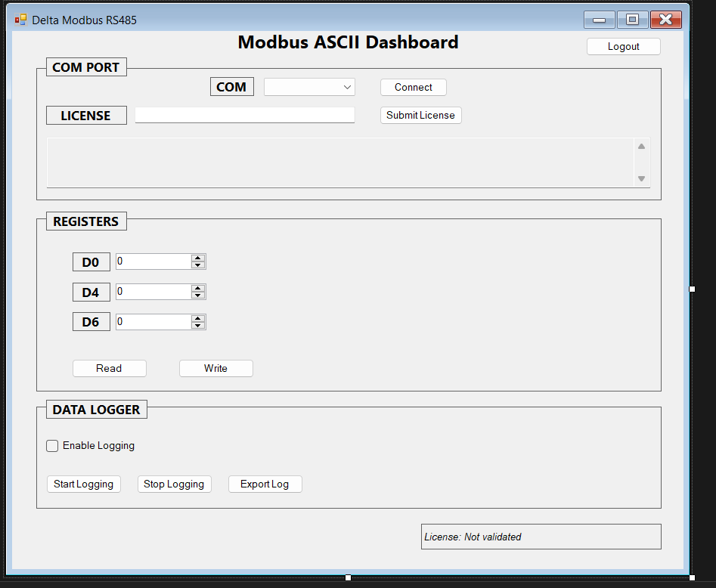Click the message log scrollbar down arrow
Viewport: 716px width, 588px height.
(642, 178)
